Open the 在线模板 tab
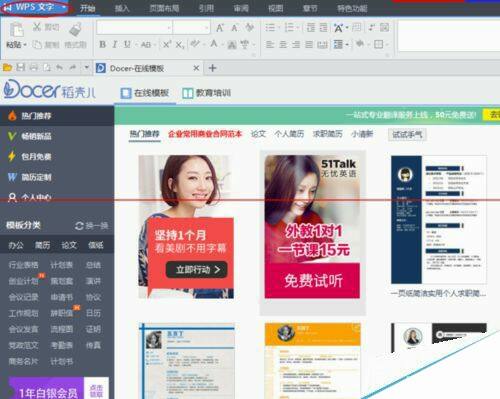This screenshot has width=500, height=399. tap(145, 93)
